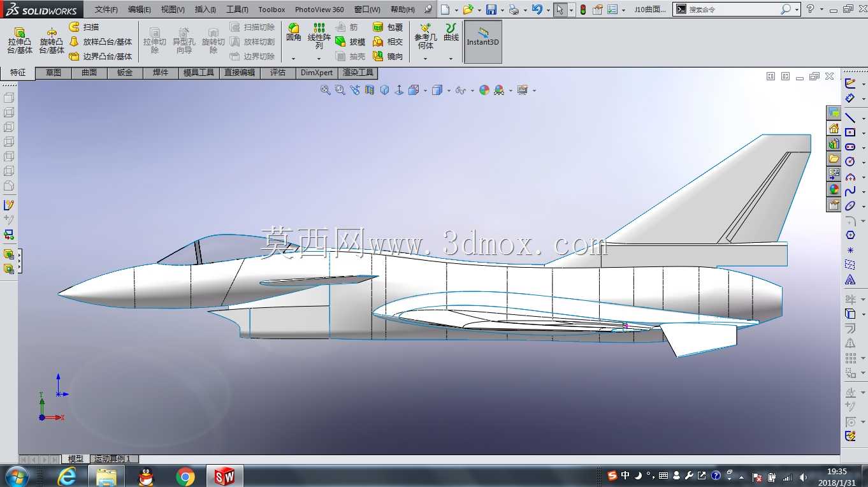This screenshot has width=868, height=487.
Task: Open the Help question mark dropdown arrow
Action: tap(821, 10)
